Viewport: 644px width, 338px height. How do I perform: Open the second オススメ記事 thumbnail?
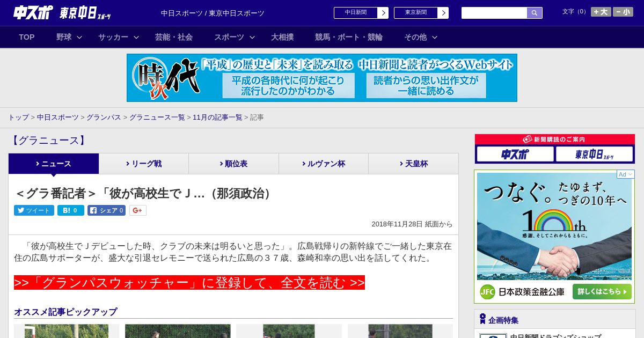point(178,331)
